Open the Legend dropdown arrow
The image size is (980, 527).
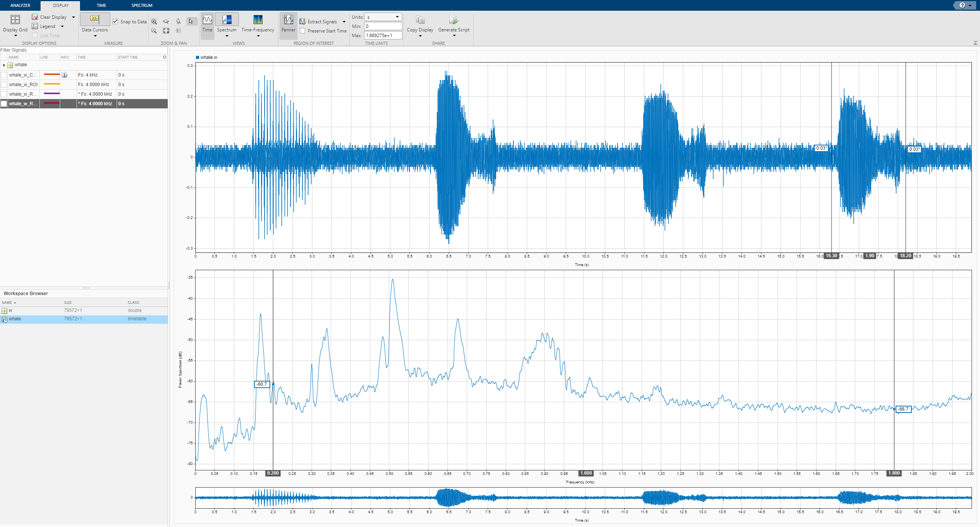pyautogui.click(x=62, y=26)
